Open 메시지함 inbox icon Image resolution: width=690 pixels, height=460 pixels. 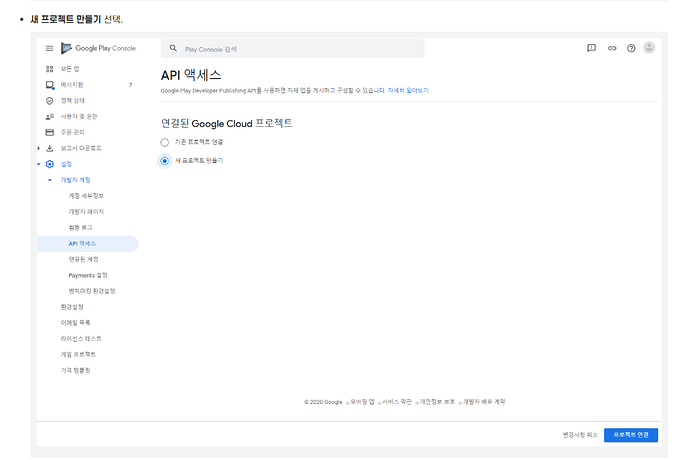pos(50,85)
